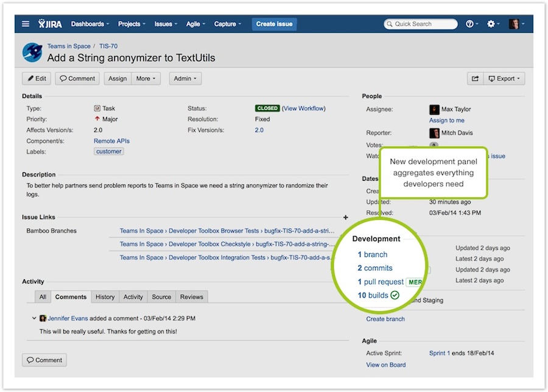Click the Edit button
Viewport: 548px width, 392px height.
[x=37, y=79]
